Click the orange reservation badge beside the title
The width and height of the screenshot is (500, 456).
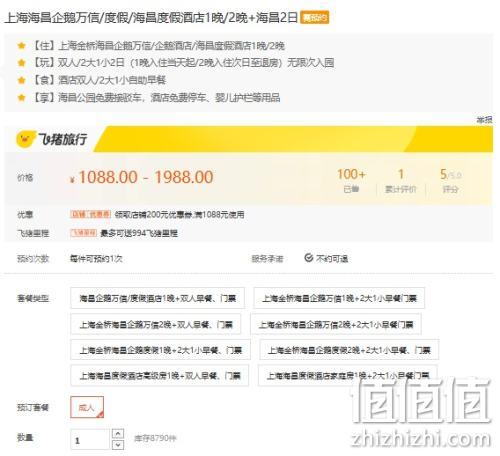pyautogui.click(x=314, y=17)
